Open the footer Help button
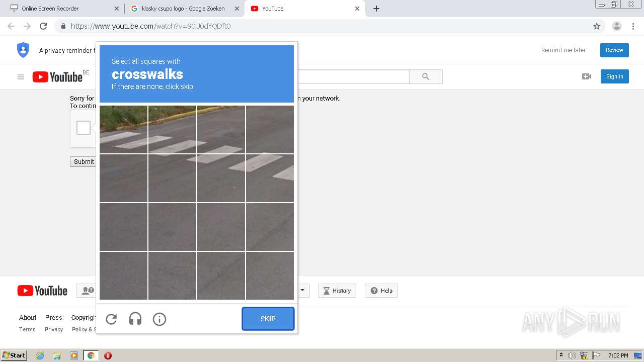Viewport: 644px width, 362px height. click(x=381, y=291)
